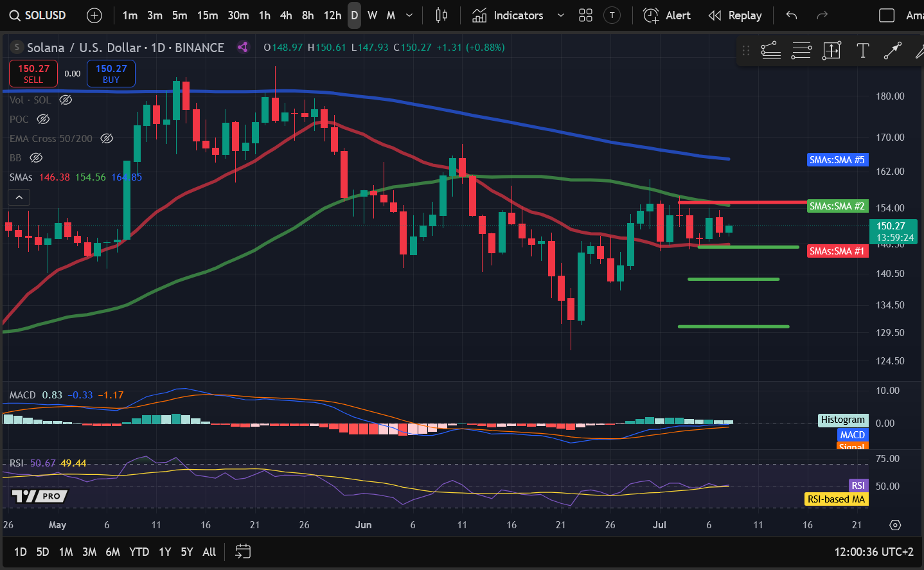924x570 pixels.
Task: Switch to the monthly M interval
Action: point(391,15)
